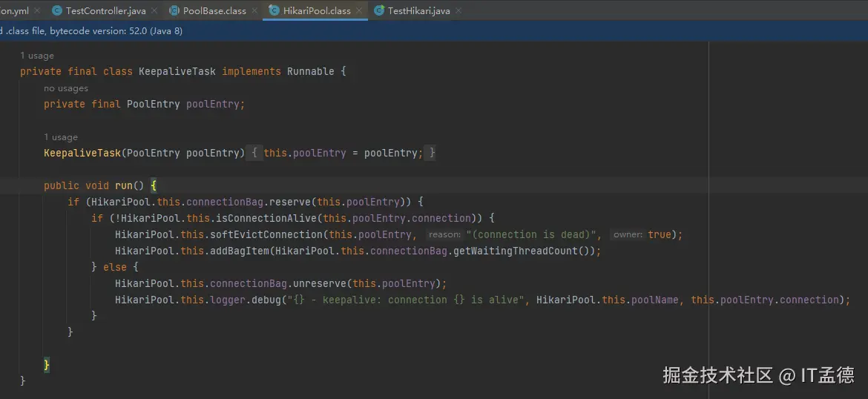Expand the folded constructor body opening brace
868x399 pixels.
pos(254,154)
